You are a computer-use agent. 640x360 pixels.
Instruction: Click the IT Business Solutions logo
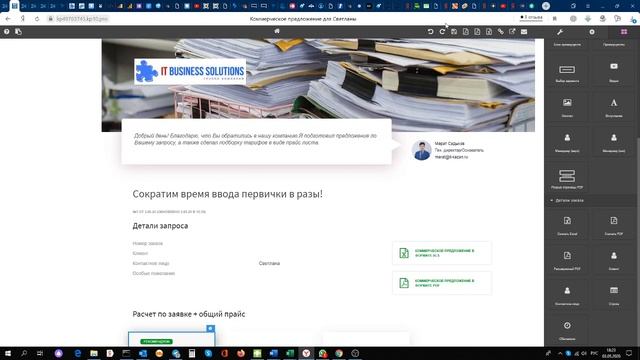[x=190, y=71]
